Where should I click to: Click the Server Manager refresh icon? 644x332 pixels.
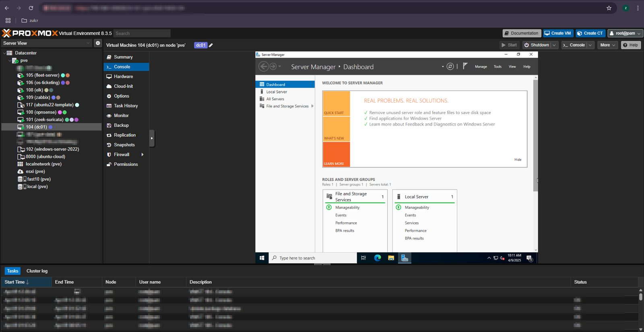450,66
